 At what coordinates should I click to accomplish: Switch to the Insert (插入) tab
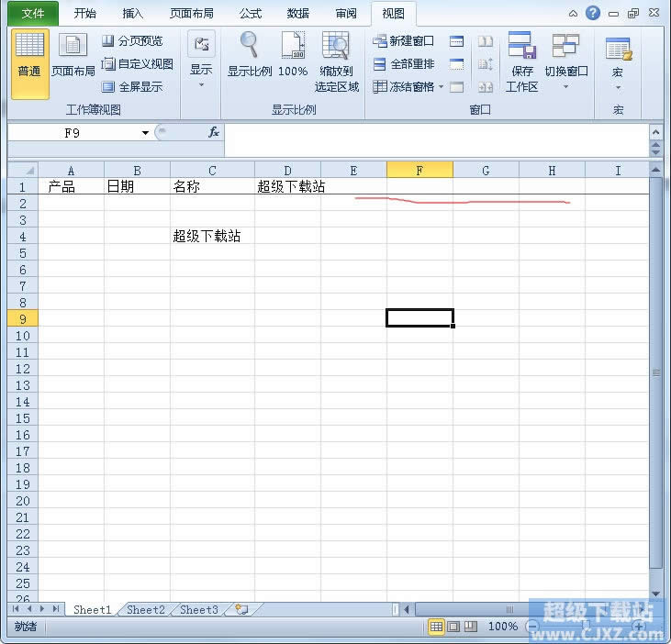[133, 14]
